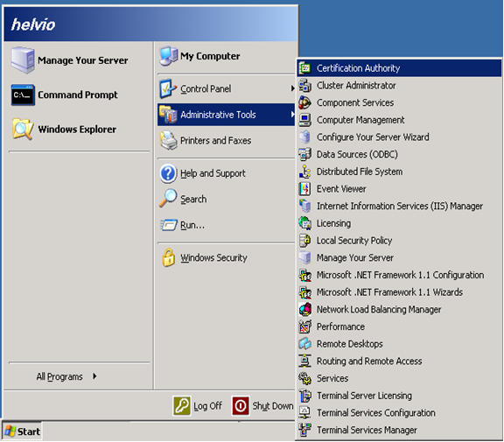Click the Printers and Faxes icon
Image resolution: width=504 pixels, height=442 pixels.
[x=168, y=140]
